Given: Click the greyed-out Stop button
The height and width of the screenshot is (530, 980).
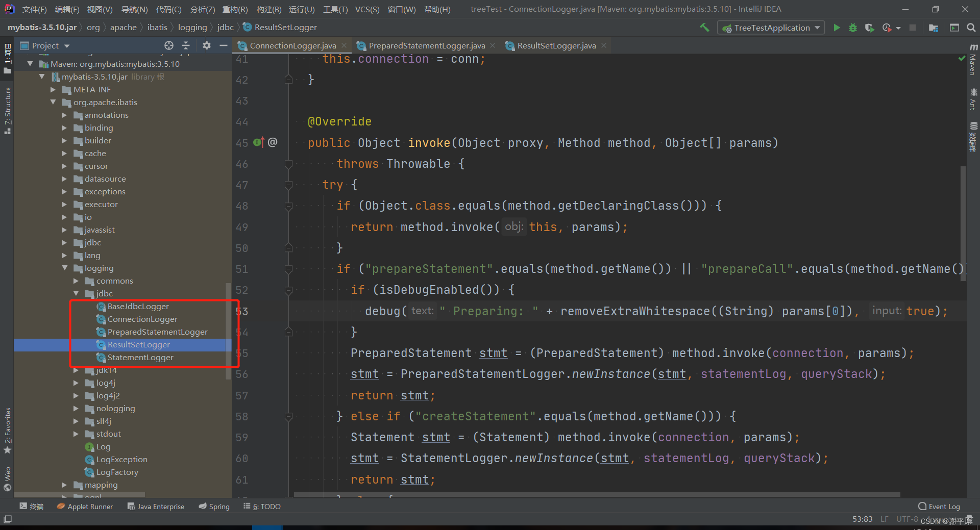Looking at the screenshot, I should [913, 28].
